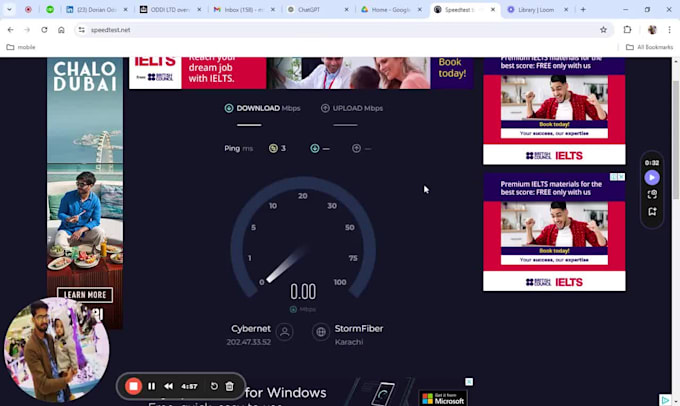Rewind the Loom recording
This screenshot has width=680, height=406.
tap(168, 386)
